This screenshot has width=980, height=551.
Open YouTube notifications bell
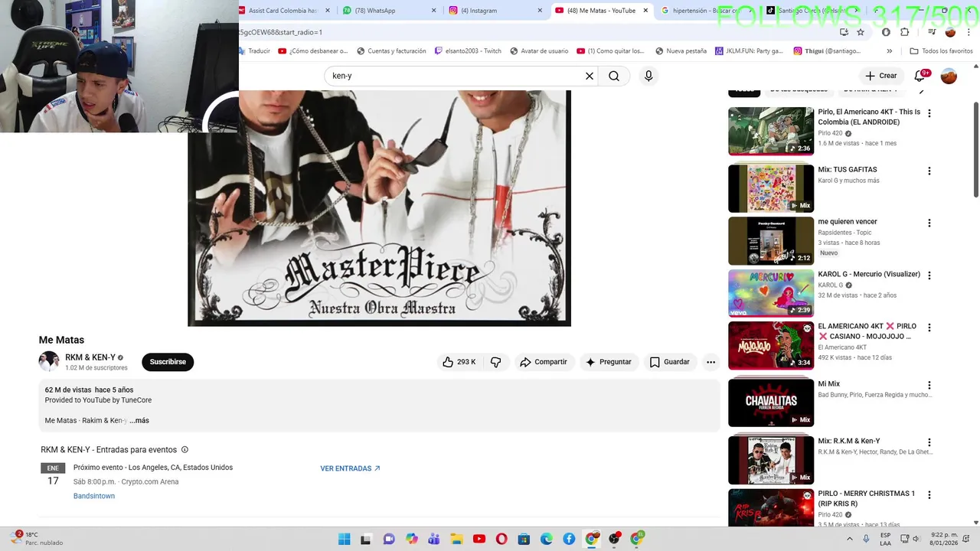[920, 76]
